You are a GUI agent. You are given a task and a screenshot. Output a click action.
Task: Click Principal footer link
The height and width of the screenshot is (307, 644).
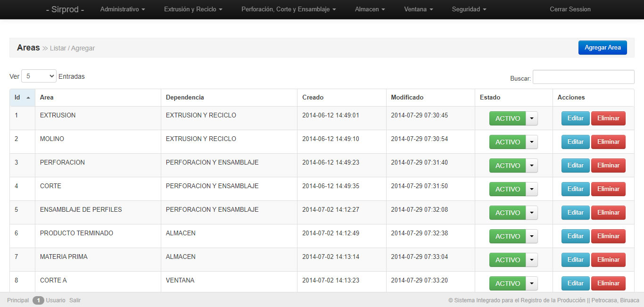click(18, 300)
